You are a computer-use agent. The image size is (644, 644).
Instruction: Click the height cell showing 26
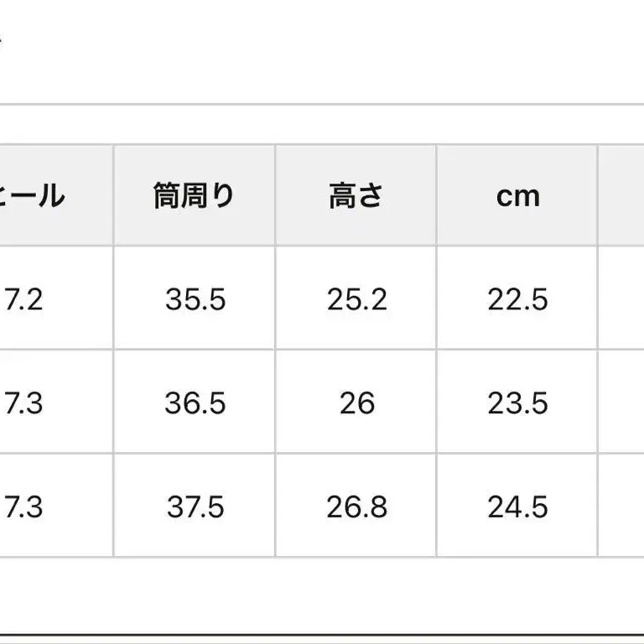(x=356, y=403)
